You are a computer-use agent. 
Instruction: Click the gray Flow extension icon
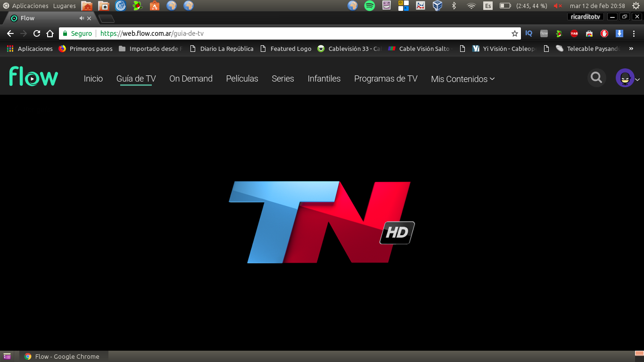click(x=544, y=33)
